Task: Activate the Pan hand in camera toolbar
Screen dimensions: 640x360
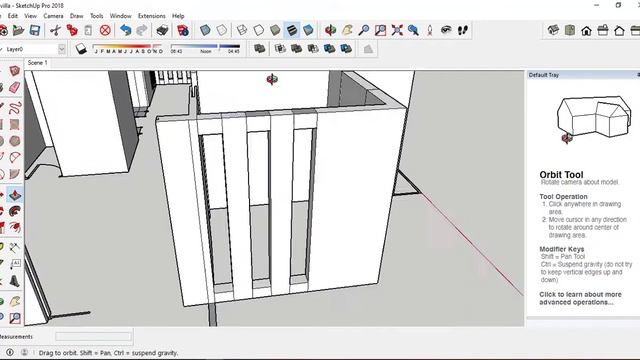Action: tap(347, 30)
